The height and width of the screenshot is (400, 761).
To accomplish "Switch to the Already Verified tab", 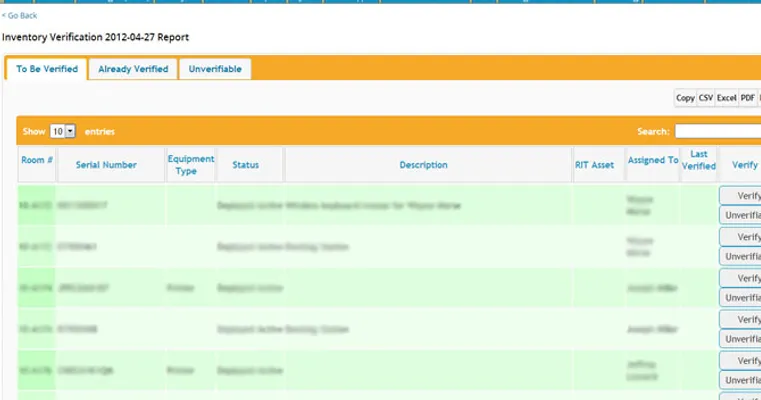I will [133, 69].
